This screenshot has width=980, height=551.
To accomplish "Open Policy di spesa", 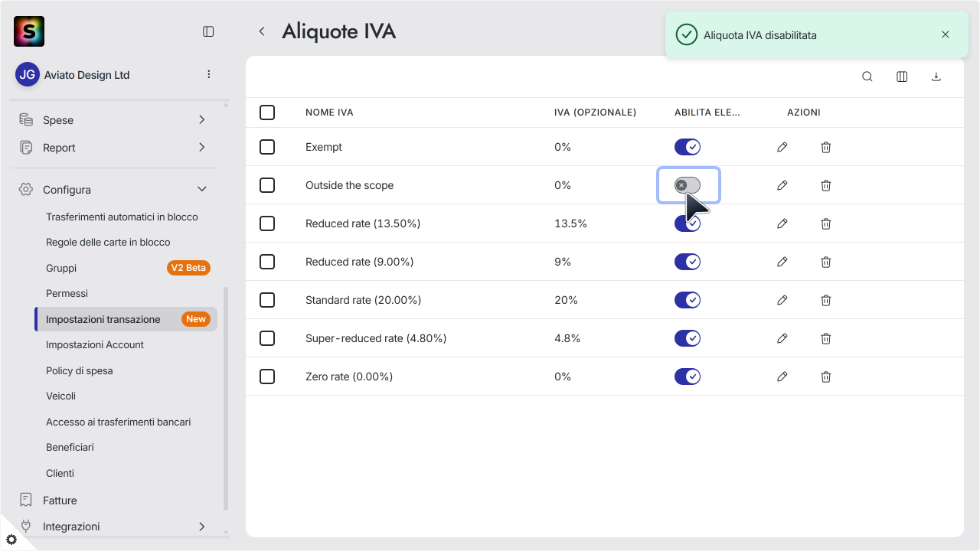I will point(80,370).
